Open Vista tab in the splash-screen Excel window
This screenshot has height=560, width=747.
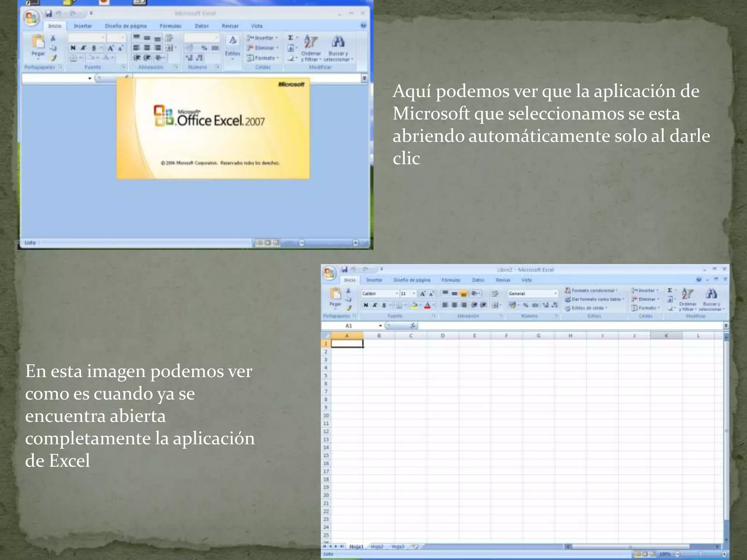[x=257, y=26]
